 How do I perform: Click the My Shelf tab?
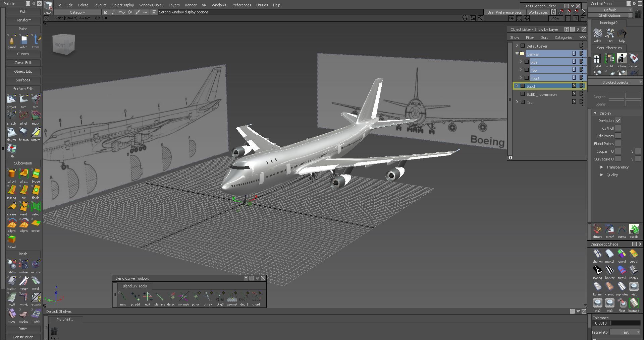pyautogui.click(x=65, y=319)
